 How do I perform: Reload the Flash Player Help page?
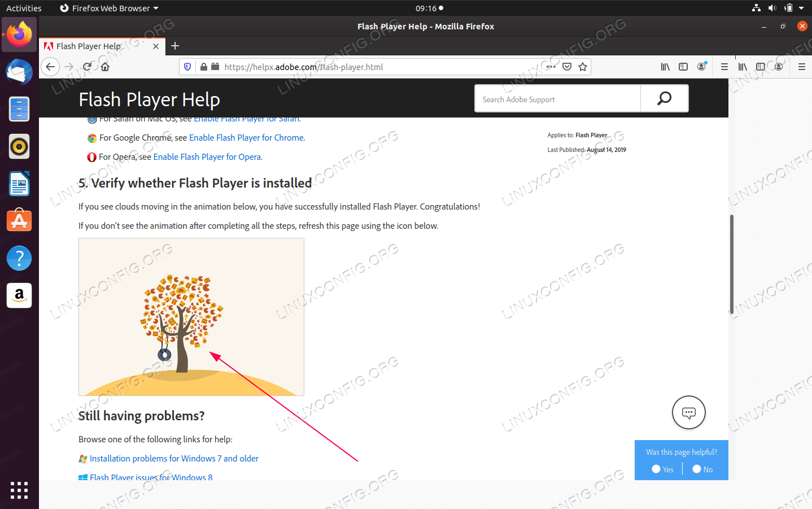87,67
